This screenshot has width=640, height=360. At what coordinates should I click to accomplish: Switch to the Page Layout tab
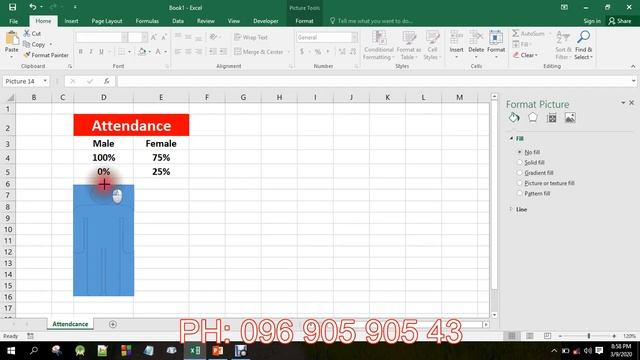tap(107, 21)
